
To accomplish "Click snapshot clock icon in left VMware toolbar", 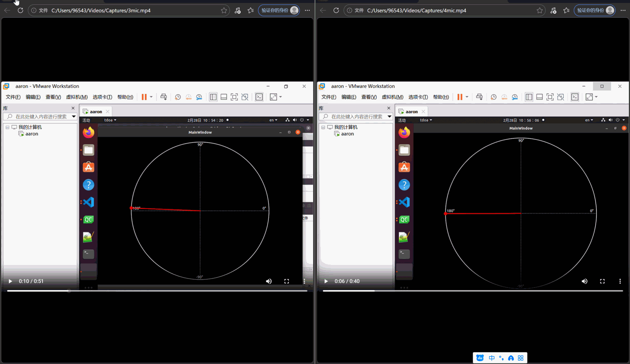I will pos(178,97).
